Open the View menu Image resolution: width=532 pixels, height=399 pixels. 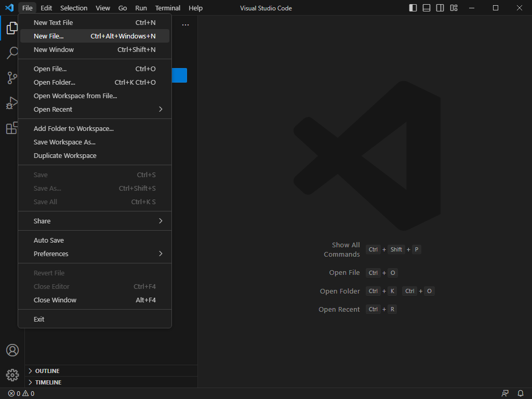tap(103, 8)
